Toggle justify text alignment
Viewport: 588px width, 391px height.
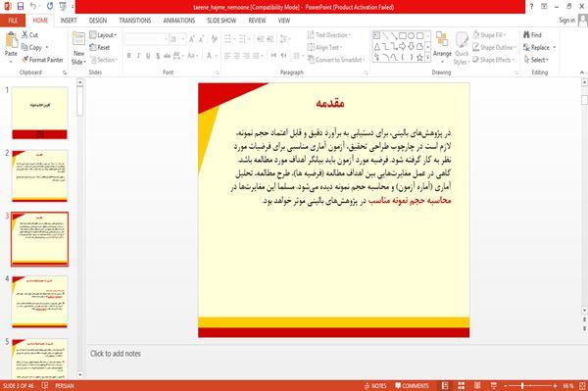click(x=256, y=56)
